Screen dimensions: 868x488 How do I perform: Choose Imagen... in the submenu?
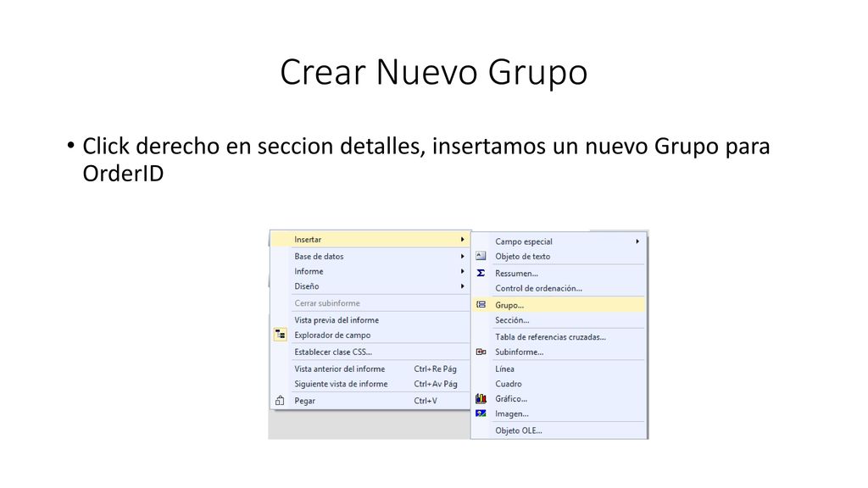pyautogui.click(x=559, y=413)
